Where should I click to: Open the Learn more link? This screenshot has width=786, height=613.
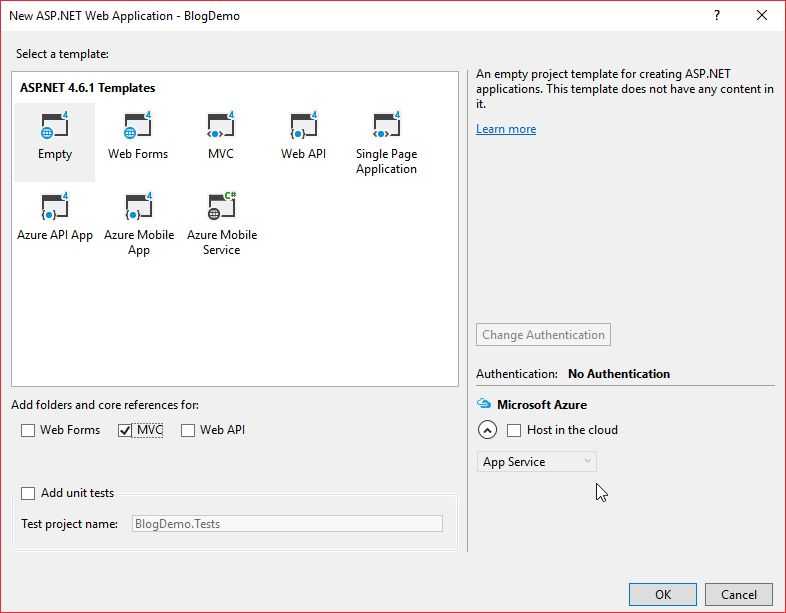[505, 129]
